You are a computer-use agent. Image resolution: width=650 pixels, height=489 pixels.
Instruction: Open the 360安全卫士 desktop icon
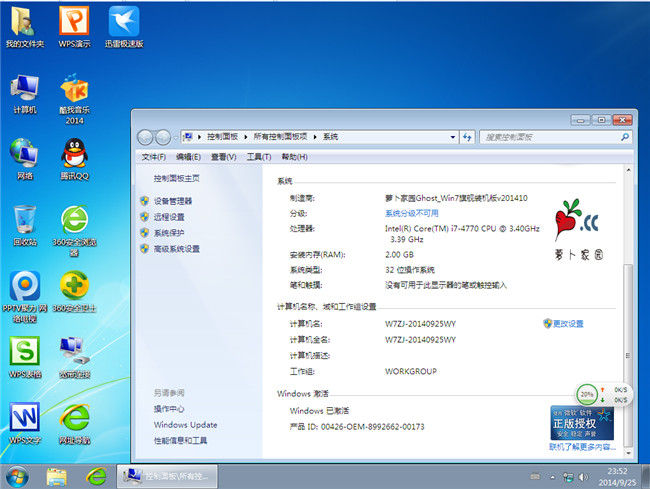tap(74, 292)
